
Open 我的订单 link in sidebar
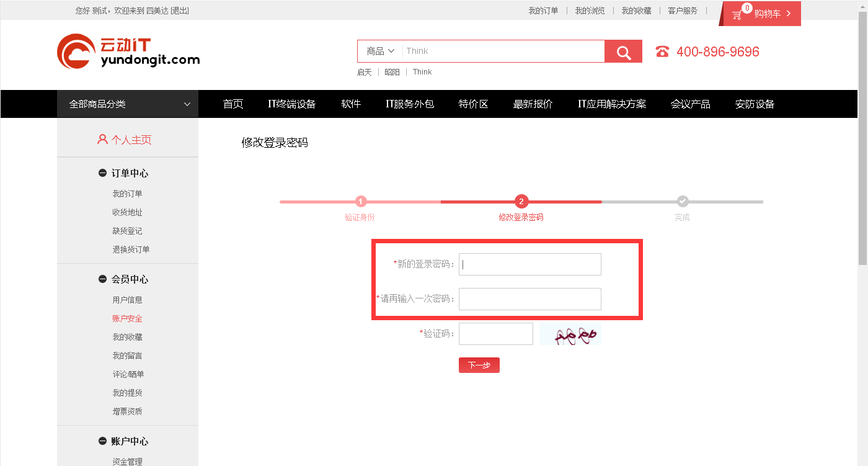(x=127, y=194)
